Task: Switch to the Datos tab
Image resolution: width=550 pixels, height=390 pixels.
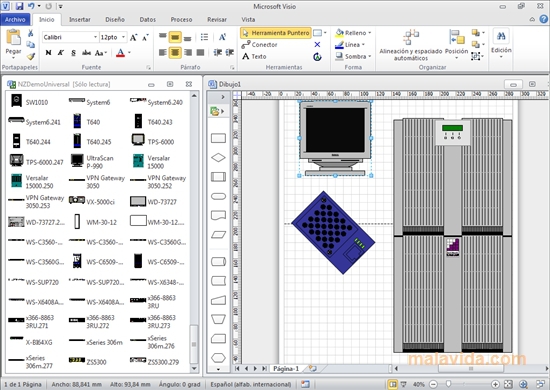Action: click(147, 20)
